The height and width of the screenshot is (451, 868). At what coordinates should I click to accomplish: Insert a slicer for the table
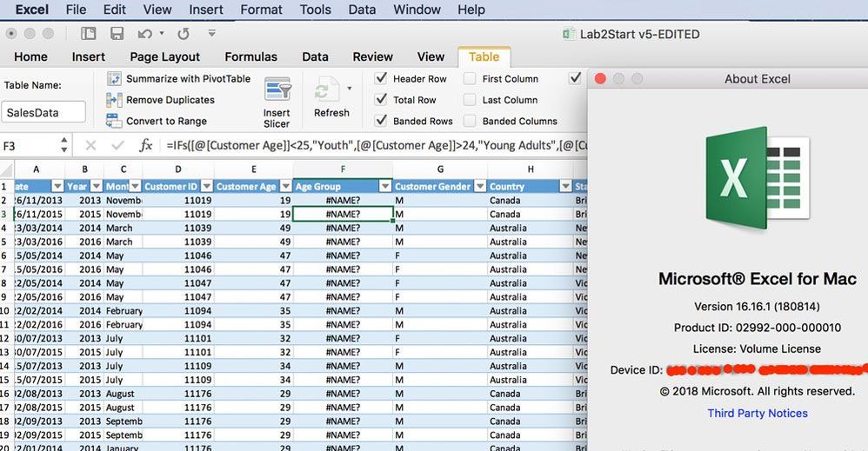click(277, 103)
